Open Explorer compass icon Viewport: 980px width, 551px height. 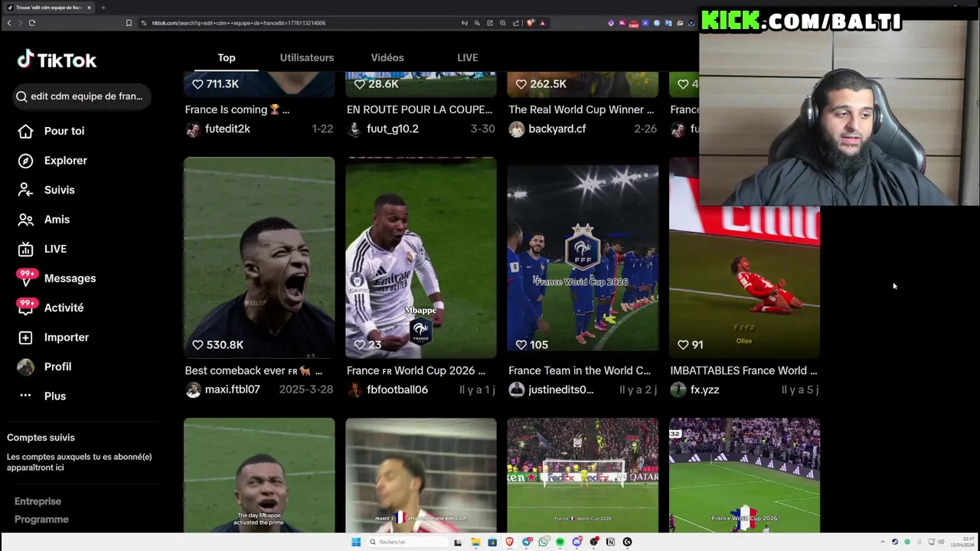coord(25,161)
